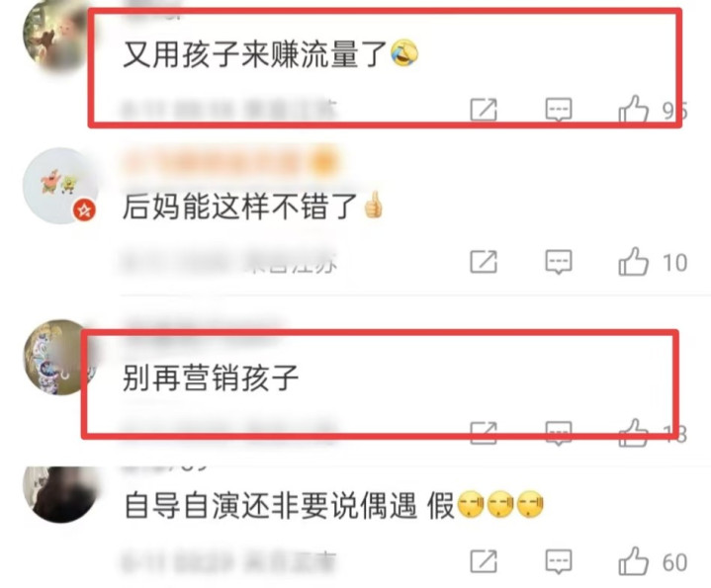Viewport: 711px width, 588px height.
Task: Share the comment 别再营销孩子
Action: (484, 433)
